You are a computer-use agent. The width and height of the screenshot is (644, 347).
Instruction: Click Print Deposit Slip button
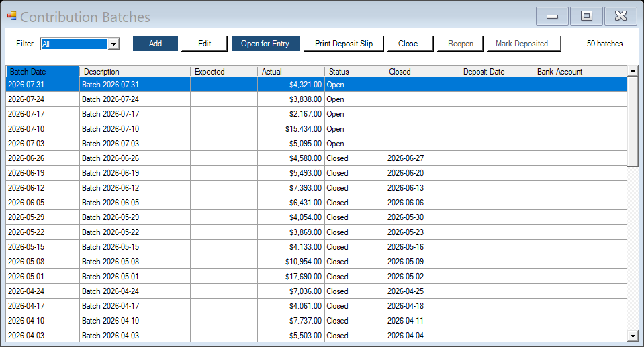344,44
